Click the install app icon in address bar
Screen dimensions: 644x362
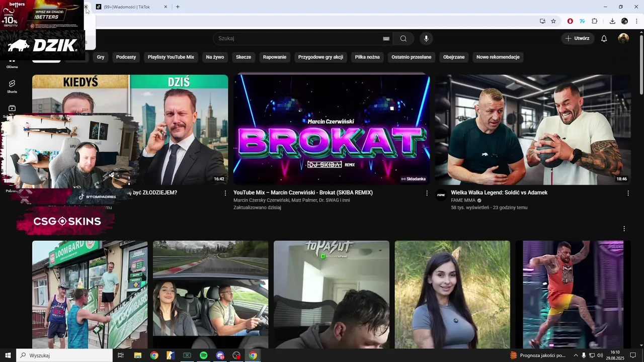coord(542,21)
